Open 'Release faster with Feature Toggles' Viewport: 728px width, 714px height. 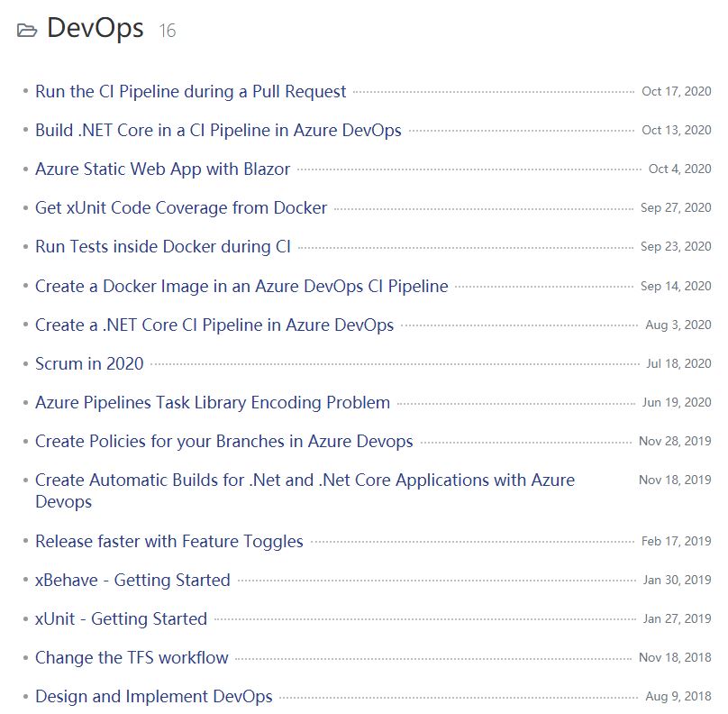pyautogui.click(x=169, y=541)
